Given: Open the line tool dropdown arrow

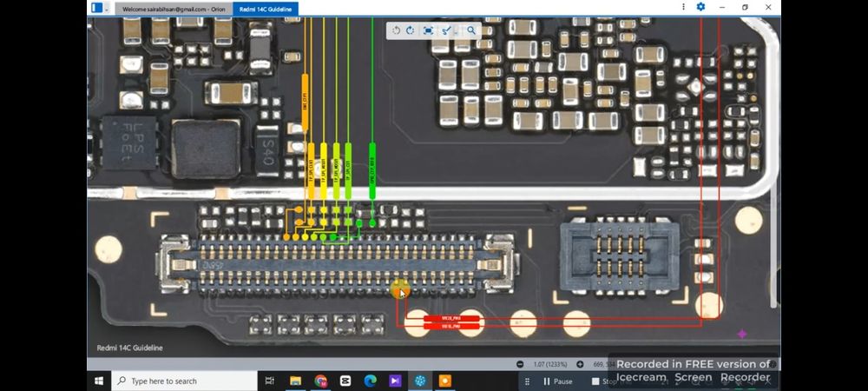Looking at the screenshot, I should click(x=456, y=32).
